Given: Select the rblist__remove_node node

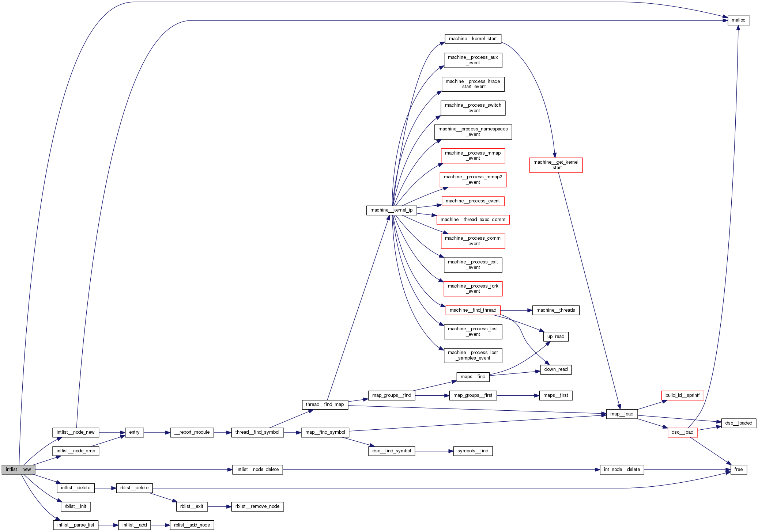Looking at the screenshot, I should tap(257, 506).
